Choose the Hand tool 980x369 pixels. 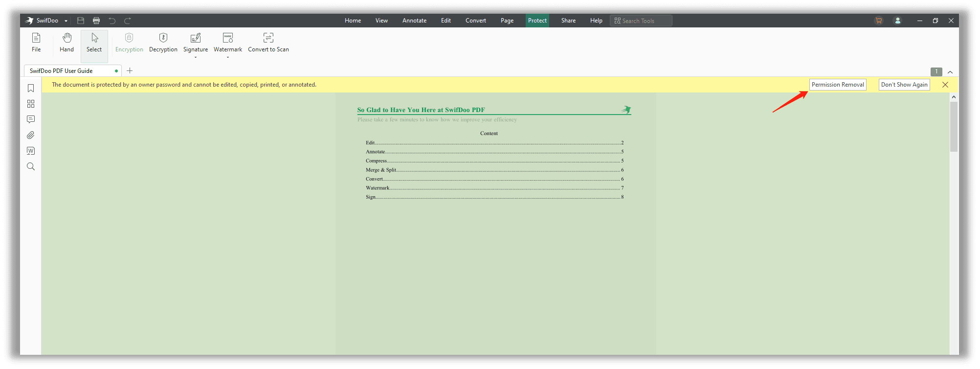(x=67, y=43)
